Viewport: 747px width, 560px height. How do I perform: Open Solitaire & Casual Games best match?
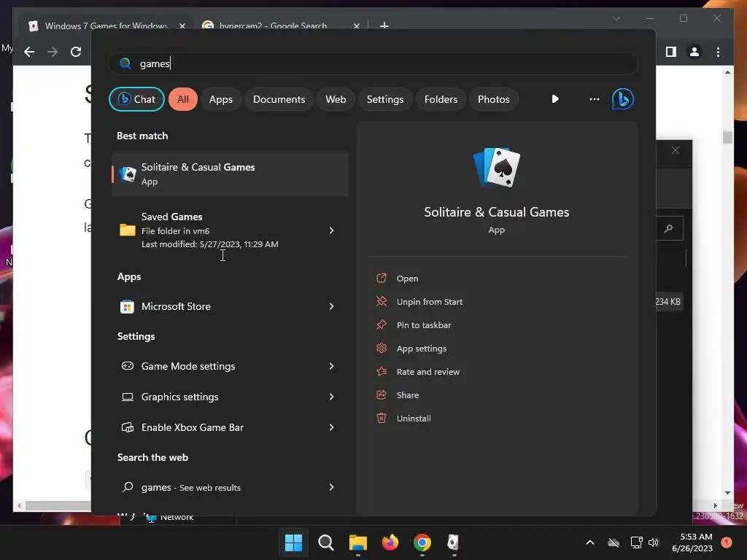point(230,174)
